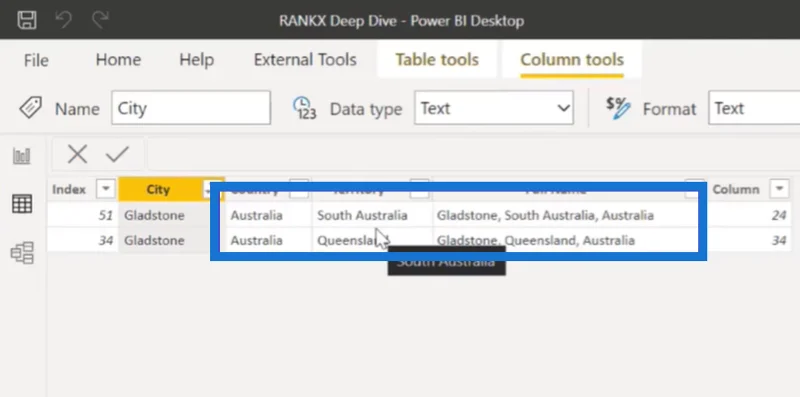The width and height of the screenshot is (800, 397).
Task: Switch to Data table view icon
Action: pyautogui.click(x=22, y=204)
